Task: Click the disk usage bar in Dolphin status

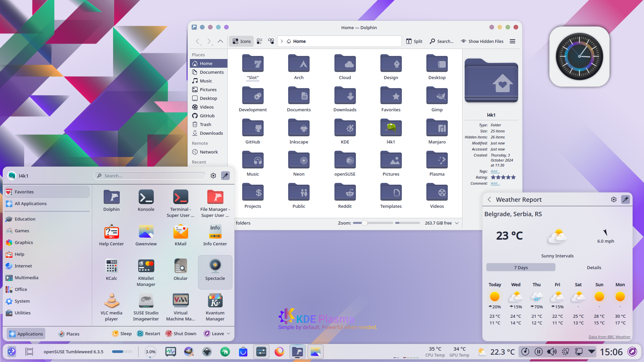Action: click(407, 223)
